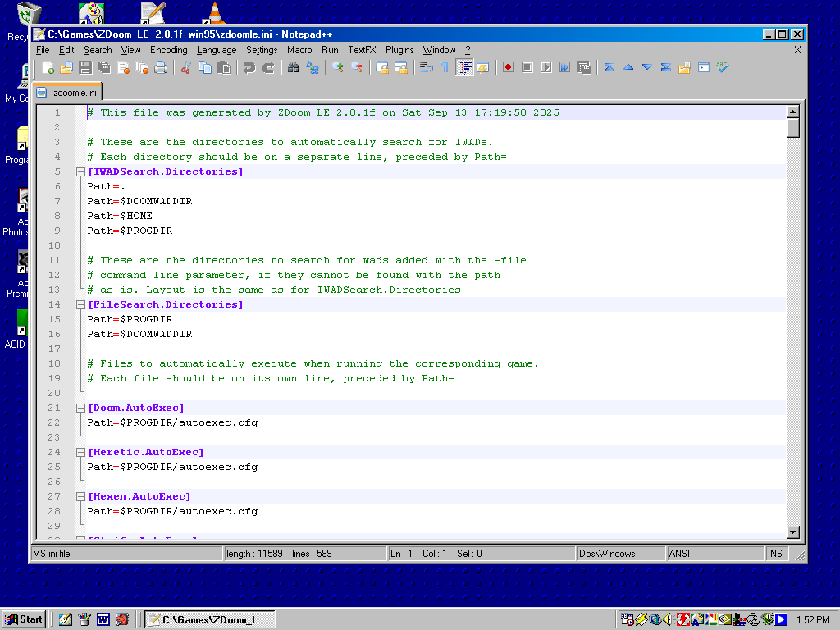Toggle show all characters pilcrow button
The image size is (840, 630).
click(x=445, y=67)
